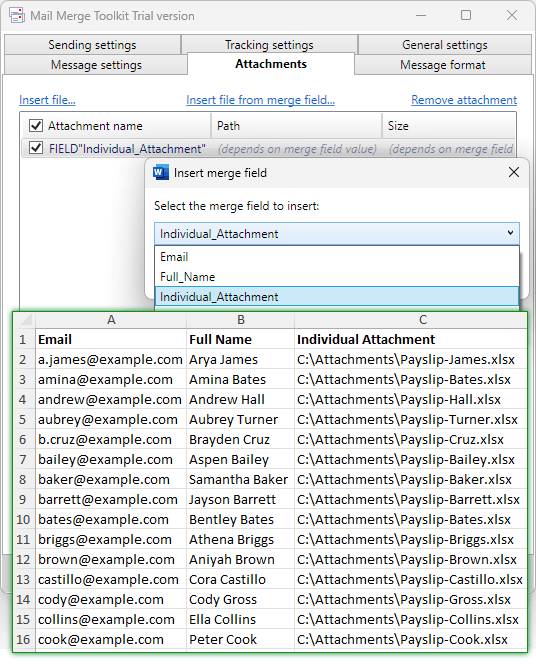Click the Remove attachment link
The image size is (536, 664).
tap(464, 100)
